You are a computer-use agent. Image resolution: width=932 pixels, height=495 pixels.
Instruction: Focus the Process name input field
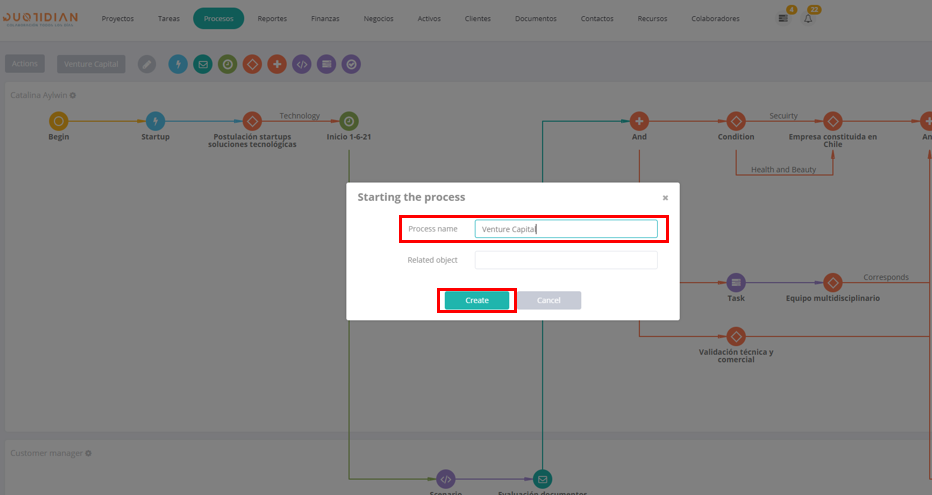point(566,229)
